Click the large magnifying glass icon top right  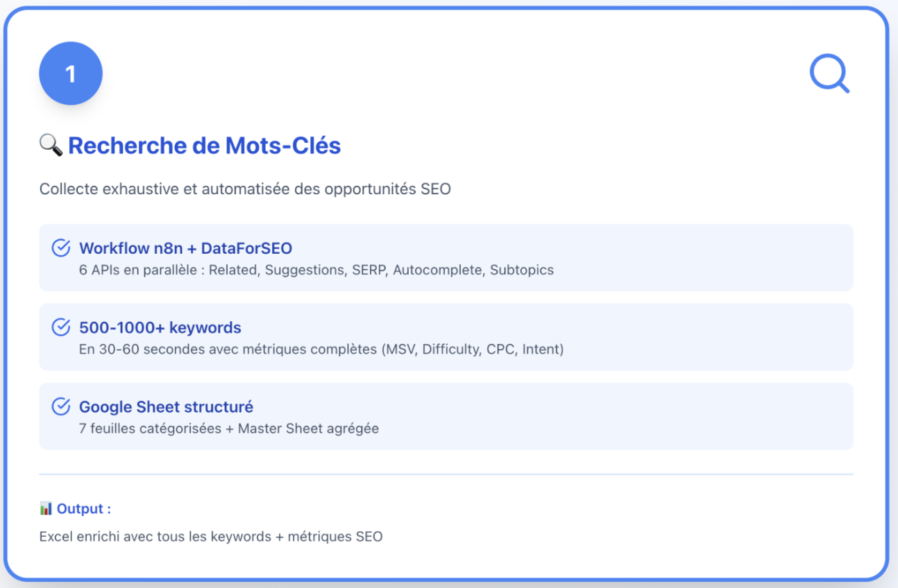[x=830, y=73]
